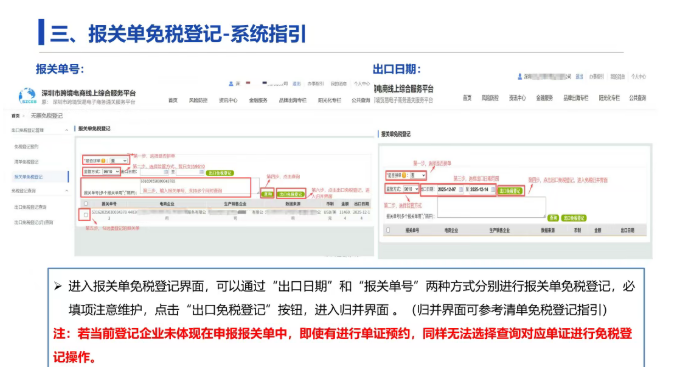The height and width of the screenshot is (384, 690).
Task: Click the declaration number textarea in the 报关单号 screenshot
Action: 199,186
